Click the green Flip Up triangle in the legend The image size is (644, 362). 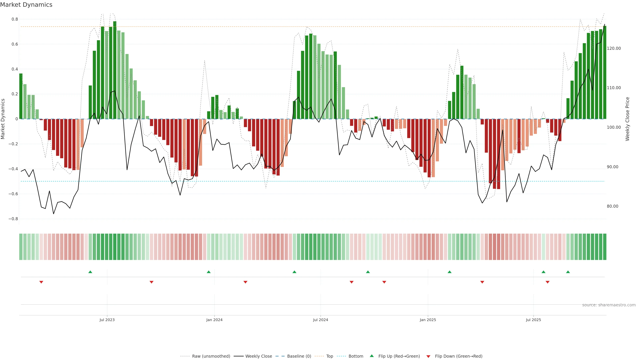click(x=372, y=356)
